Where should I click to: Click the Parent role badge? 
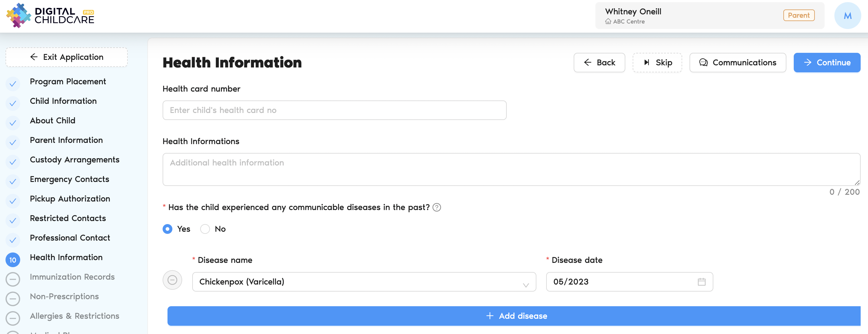(799, 16)
